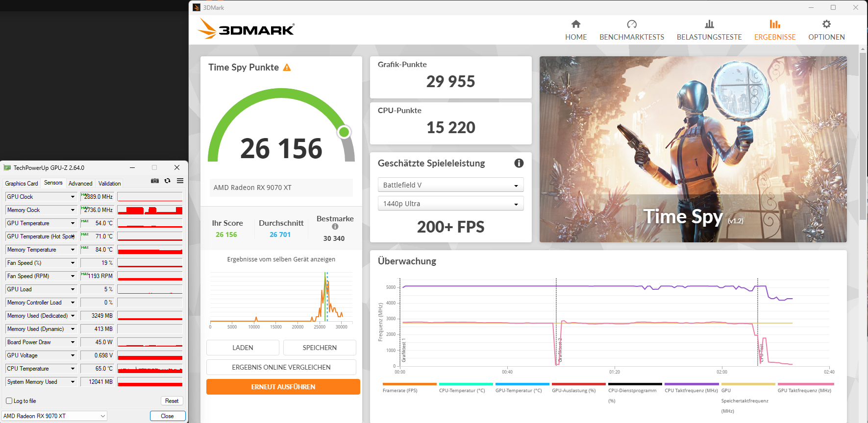This screenshot has width=868, height=423.
Task: Click the Time Spy warning triangle icon
Action: tap(287, 68)
